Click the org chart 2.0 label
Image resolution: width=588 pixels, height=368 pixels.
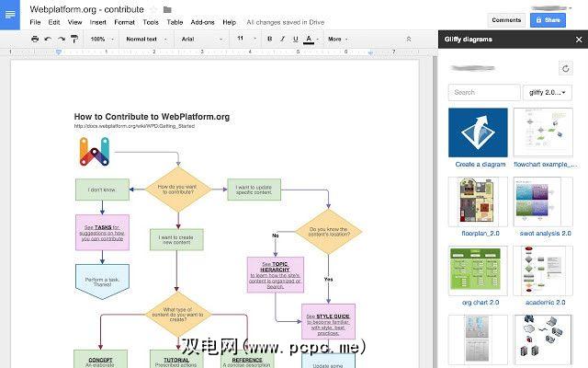(481, 303)
